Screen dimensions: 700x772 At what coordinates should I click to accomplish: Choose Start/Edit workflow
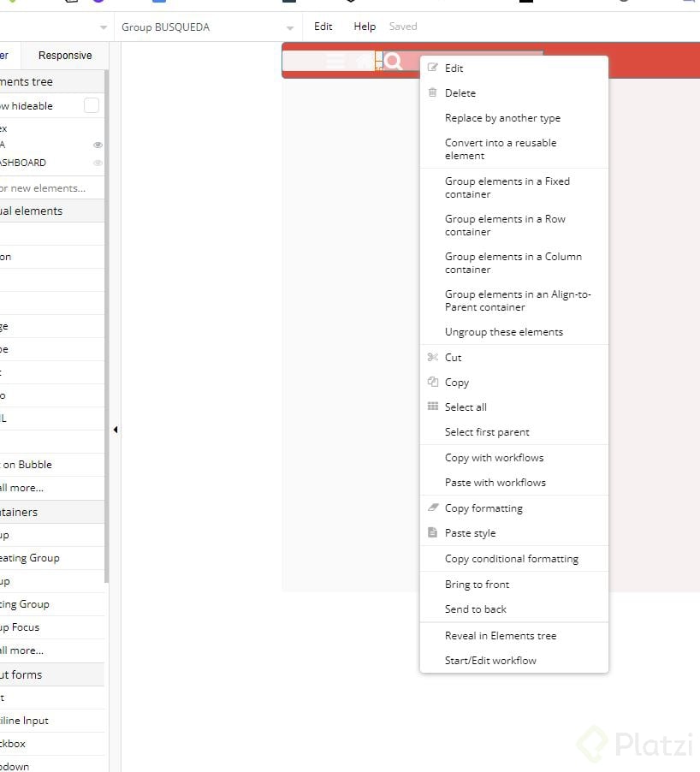490,661
